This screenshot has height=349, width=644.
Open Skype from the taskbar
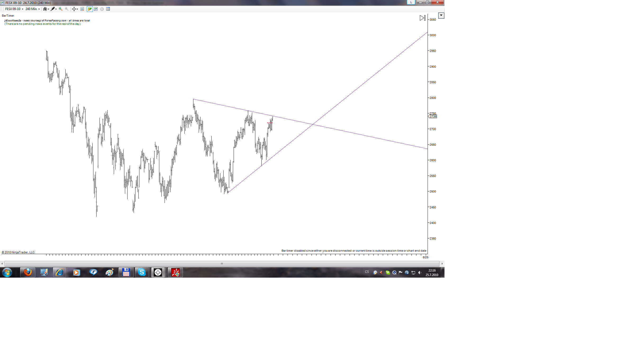[142, 272]
